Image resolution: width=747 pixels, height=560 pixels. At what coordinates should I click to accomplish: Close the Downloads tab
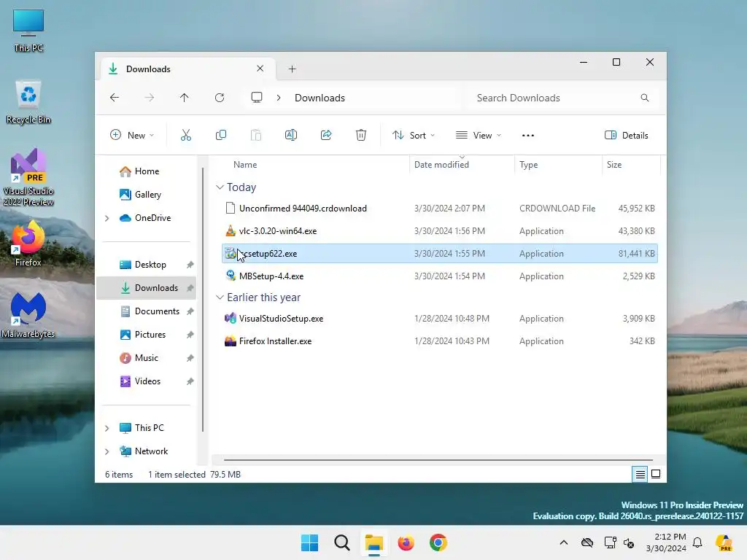coord(260,69)
